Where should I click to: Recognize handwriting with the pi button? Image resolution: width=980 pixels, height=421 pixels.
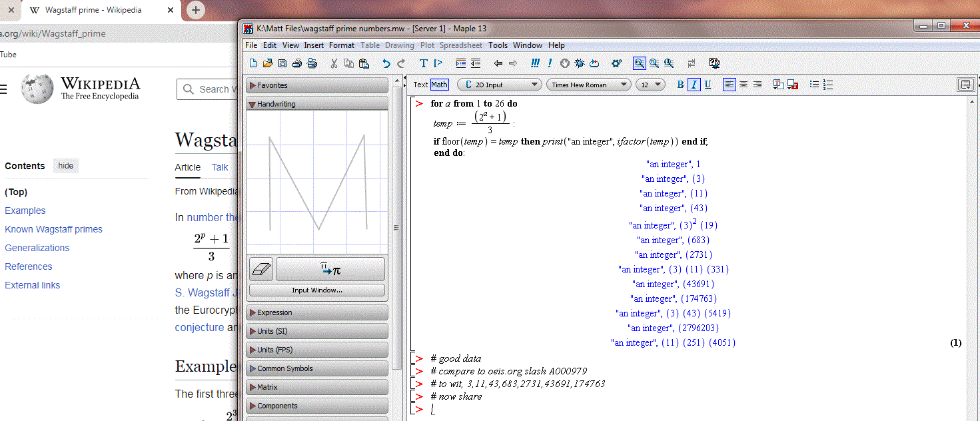330,269
